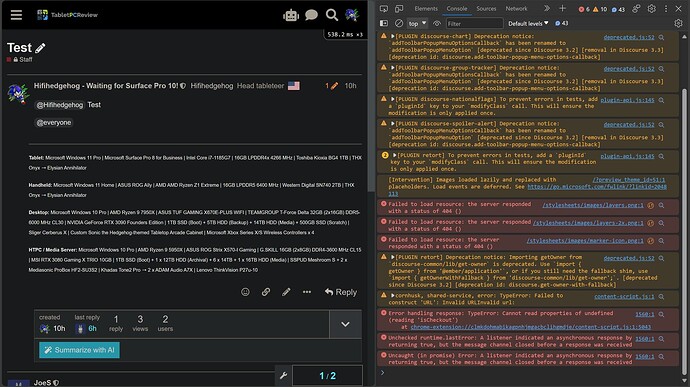Open content-script.js:1 source link
Screen dimensions: 690x387
(x=624, y=296)
